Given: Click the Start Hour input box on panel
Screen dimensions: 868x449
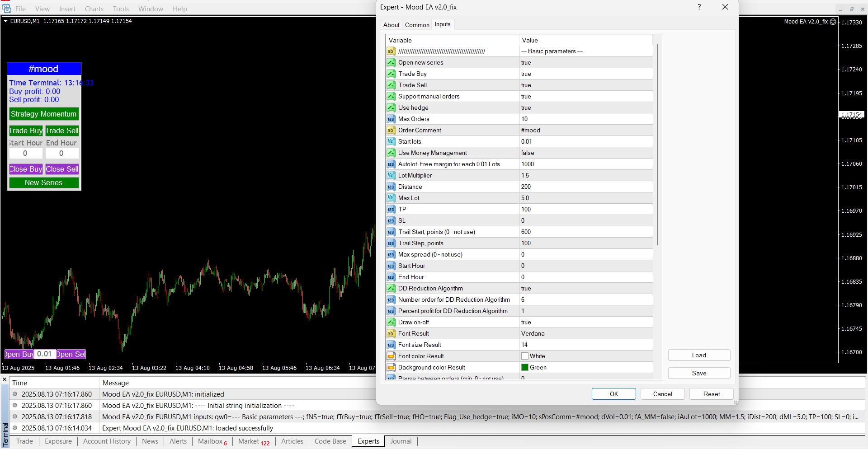Looking at the screenshot, I should (x=25, y=153).
